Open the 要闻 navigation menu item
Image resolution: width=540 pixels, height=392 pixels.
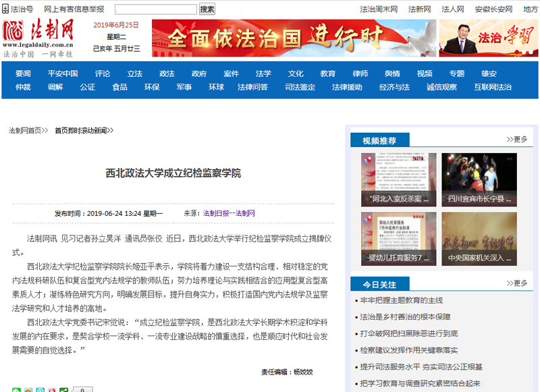23,74
